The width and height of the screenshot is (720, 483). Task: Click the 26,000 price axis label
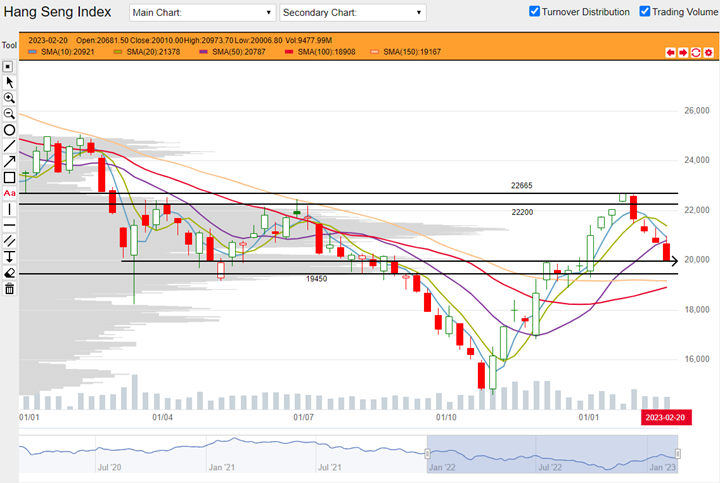pos(697,111)
